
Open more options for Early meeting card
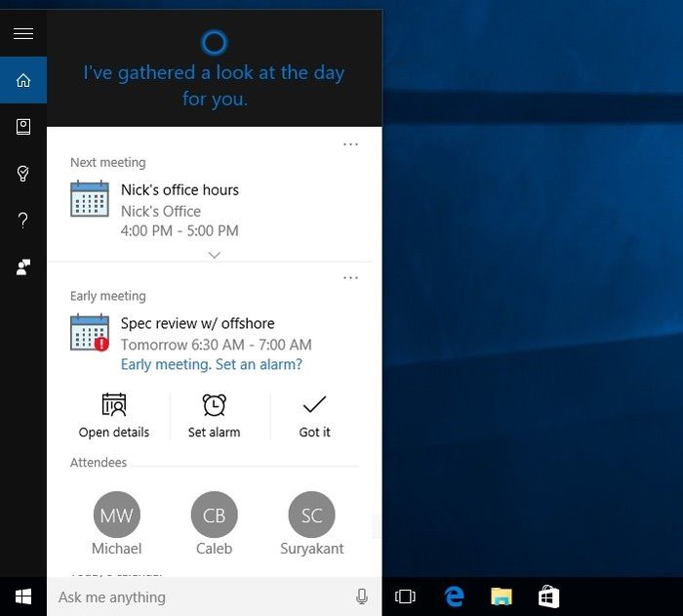coord(350,277)
